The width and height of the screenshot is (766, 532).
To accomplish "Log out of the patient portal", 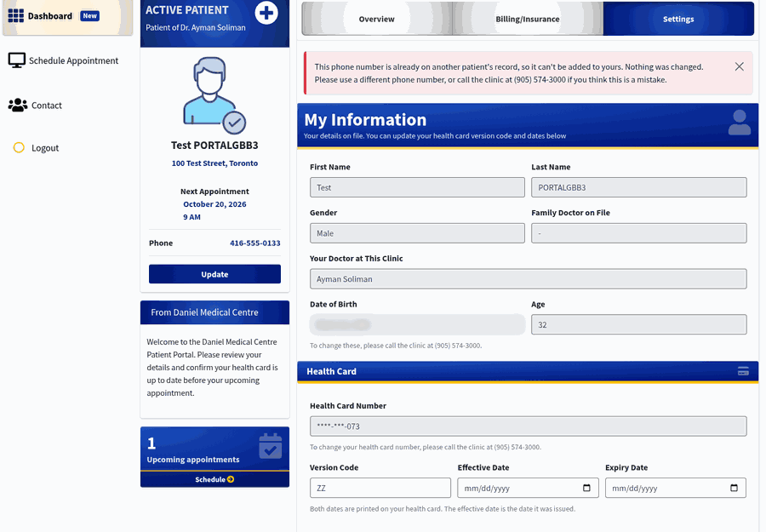I will click(36, 147).
